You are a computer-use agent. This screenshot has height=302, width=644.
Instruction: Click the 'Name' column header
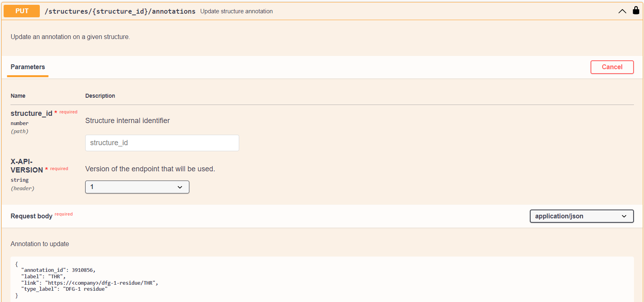18,96
